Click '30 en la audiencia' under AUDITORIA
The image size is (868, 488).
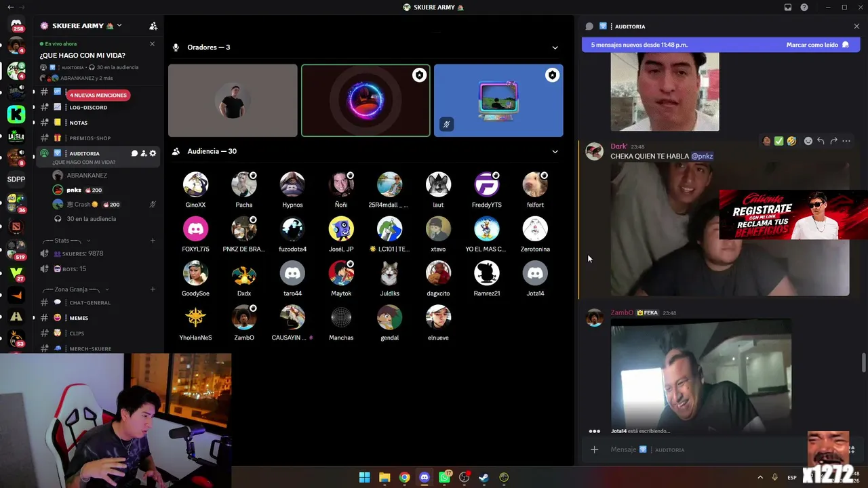coord(91,219)
